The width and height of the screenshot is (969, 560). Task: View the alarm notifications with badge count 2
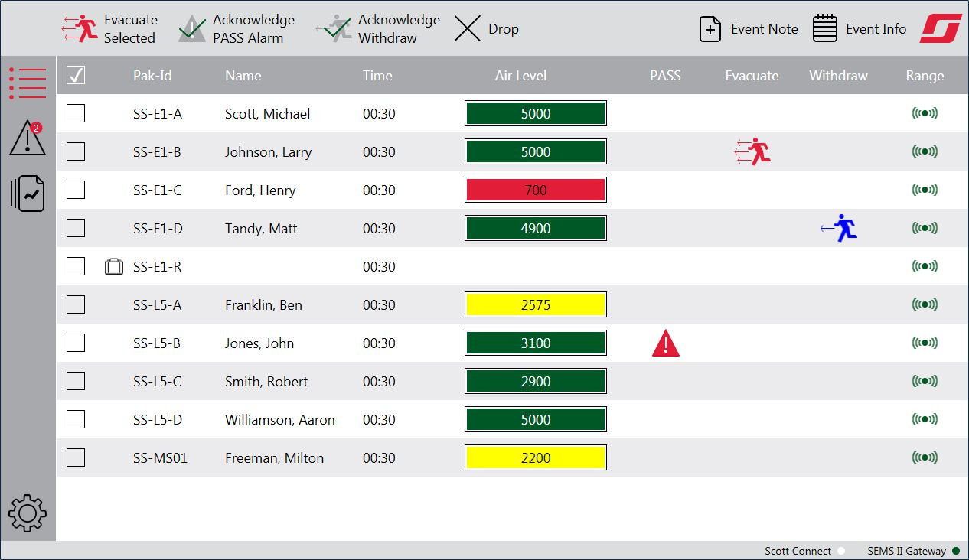pyautogui.click(x=28, y=139)
